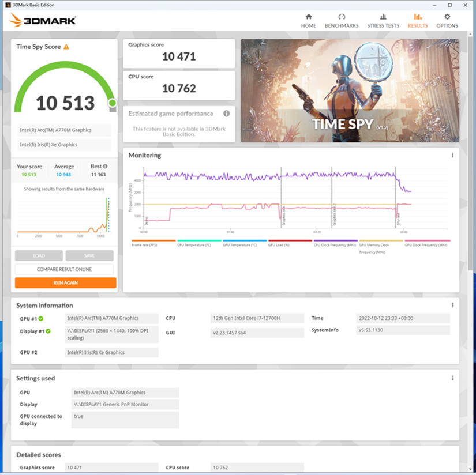Open the Home tab icon

tap(309, 17)
